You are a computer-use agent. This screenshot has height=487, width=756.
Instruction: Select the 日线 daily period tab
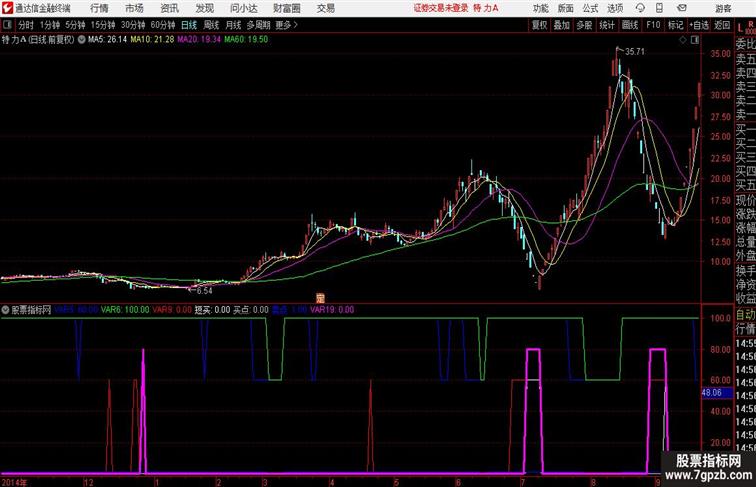coord(189,25)
